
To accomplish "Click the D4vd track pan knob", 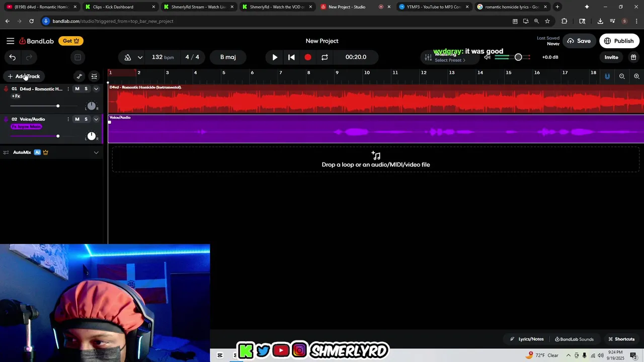I will coord(91,106).
